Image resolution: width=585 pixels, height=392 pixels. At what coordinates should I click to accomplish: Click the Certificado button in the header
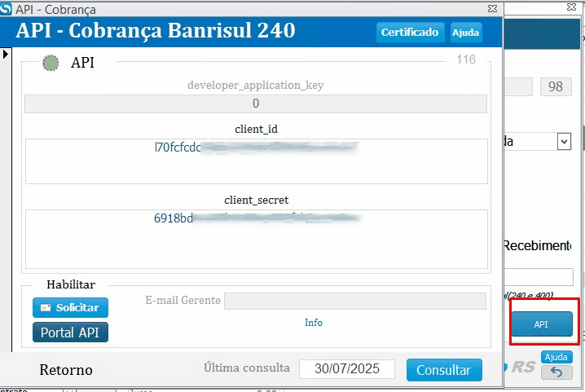pos(411,33)
